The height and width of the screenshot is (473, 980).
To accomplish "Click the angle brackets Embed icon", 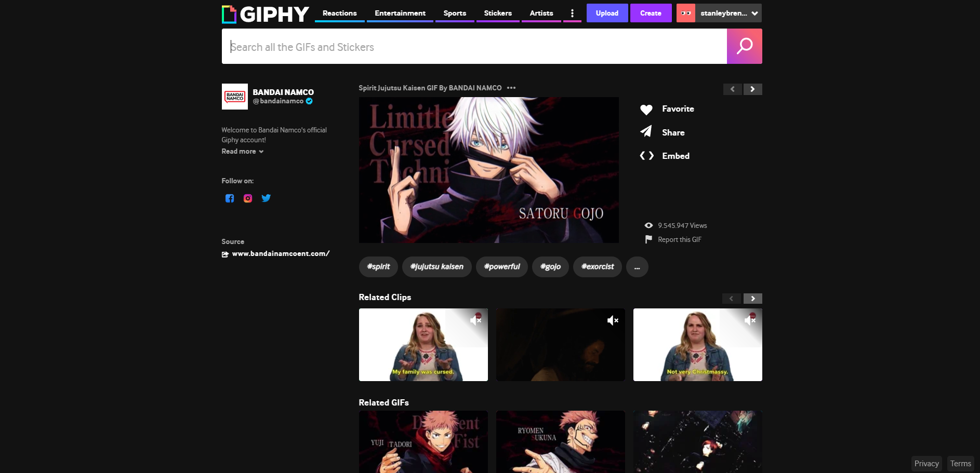I will click(x=646, y=156).
